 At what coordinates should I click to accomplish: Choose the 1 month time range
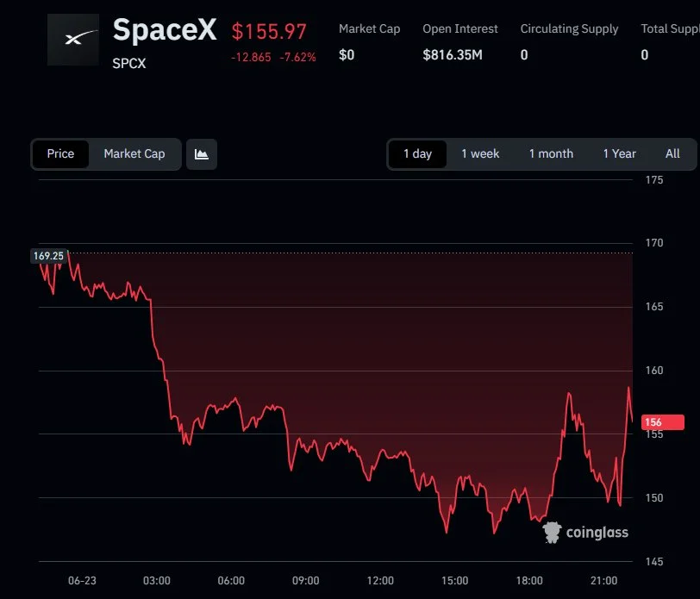point(551,154)
